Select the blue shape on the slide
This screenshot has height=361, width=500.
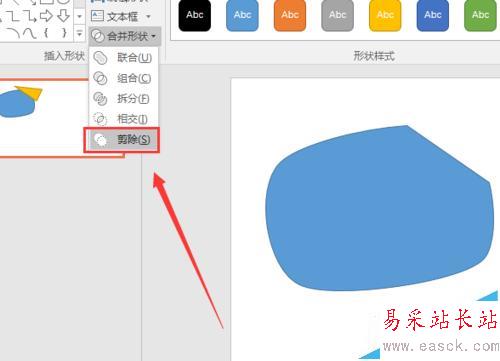(x=380, y=209)
